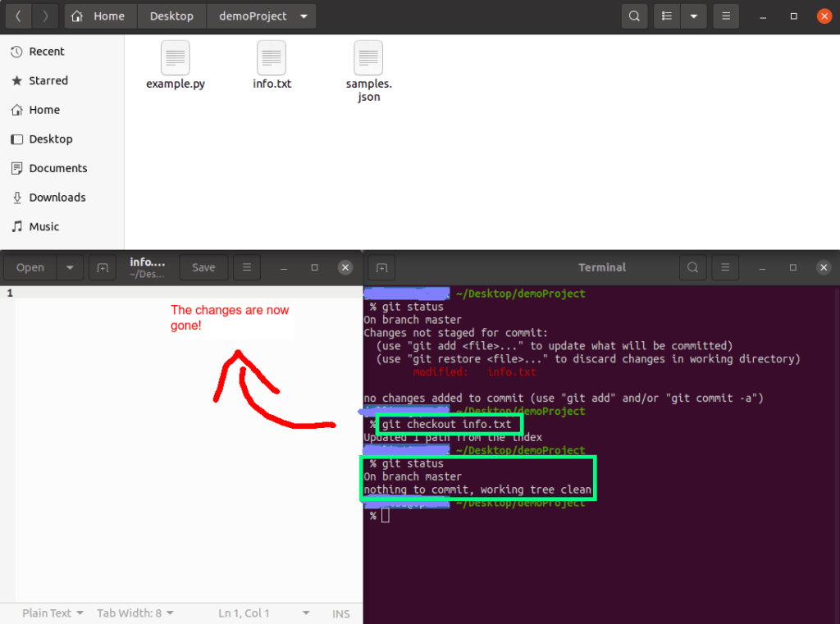This screenshot has width=840, height=624.
Task: Close the text editor window
Action: [x=345, y=267]
